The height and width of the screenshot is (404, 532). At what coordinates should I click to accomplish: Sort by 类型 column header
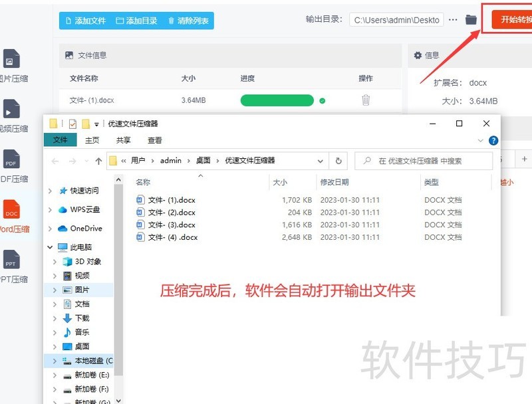point(431,182)
